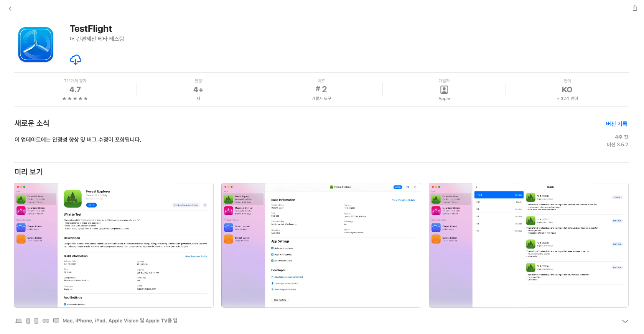Screen dimensions: 644x334
Task: View the KO + 32개 언어 language info
Action: [567, 90]
